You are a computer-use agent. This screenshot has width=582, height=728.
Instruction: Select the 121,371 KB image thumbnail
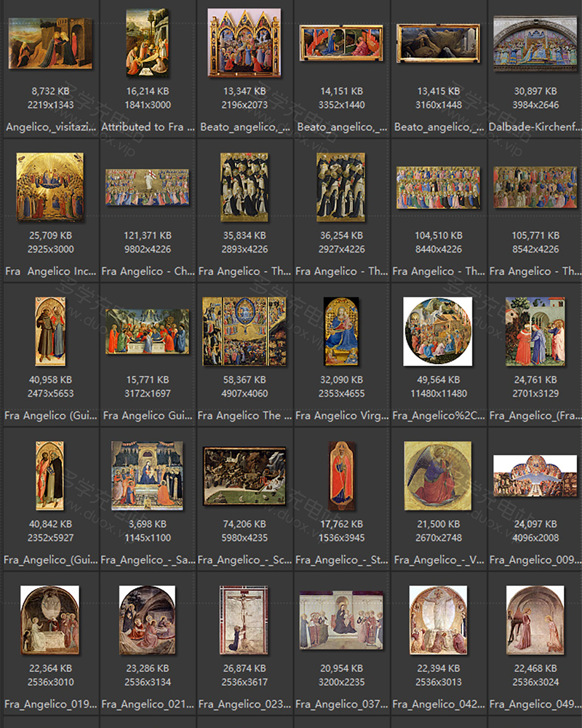pyautogui.click(x=147, y=187)
